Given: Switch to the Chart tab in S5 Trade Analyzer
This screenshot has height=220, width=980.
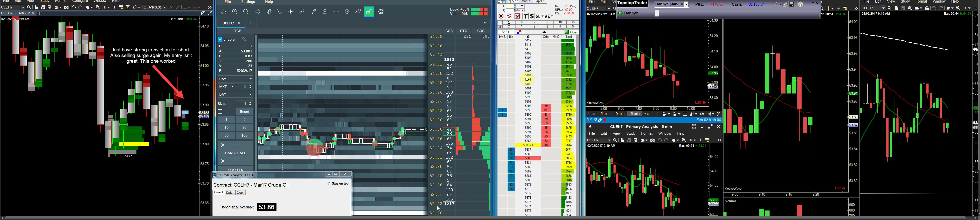Looking at the screenshot, I should pos(240,193).
